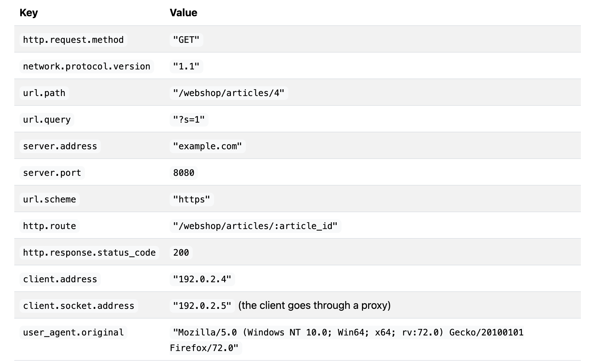Viewport: 589px width, 364px height.
Task: Click the server.address key label
Action: tap(60, 146)
